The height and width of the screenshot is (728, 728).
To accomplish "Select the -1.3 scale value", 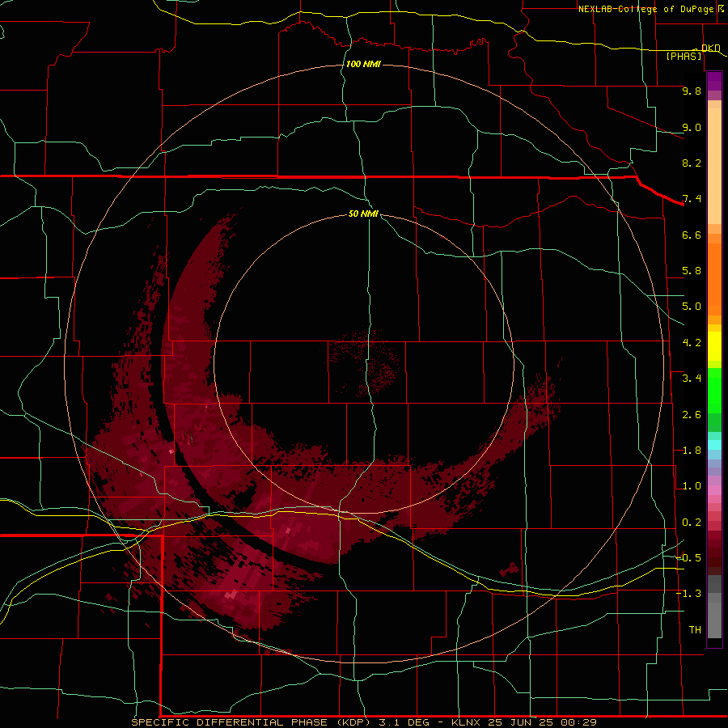I will 688,594.
